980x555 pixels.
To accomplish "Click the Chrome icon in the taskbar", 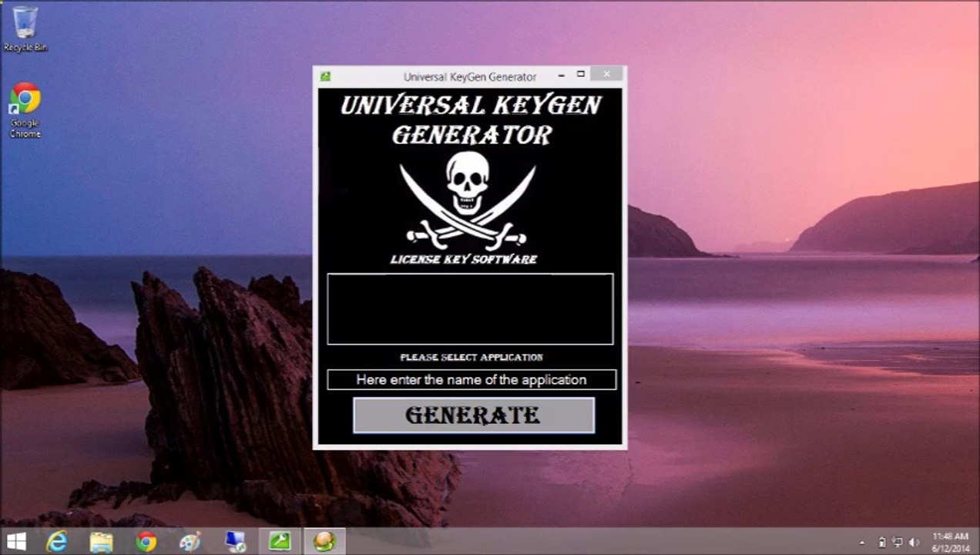I will (x=146, y=542).
